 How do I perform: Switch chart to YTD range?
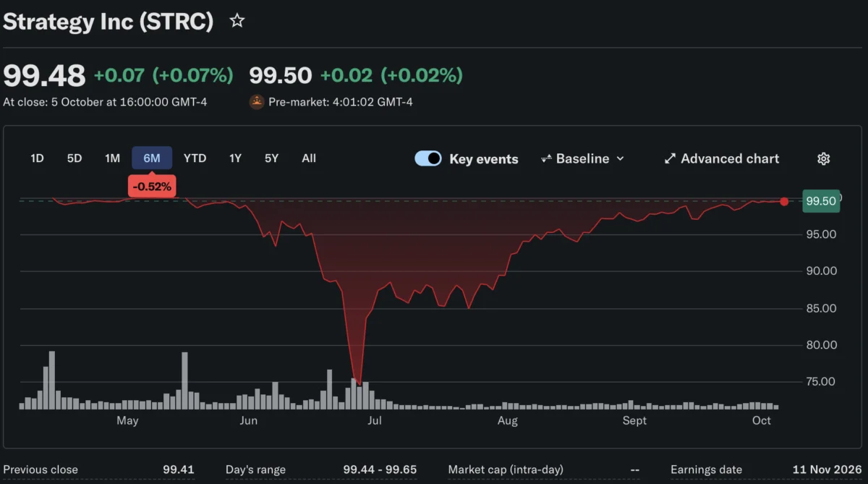195,158
